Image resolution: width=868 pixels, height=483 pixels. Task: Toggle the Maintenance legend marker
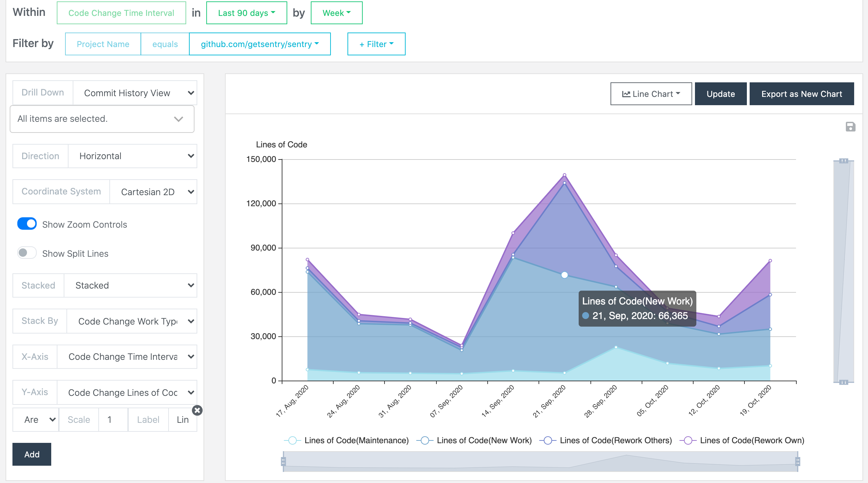pyautogui.click(x=292, y=440)
